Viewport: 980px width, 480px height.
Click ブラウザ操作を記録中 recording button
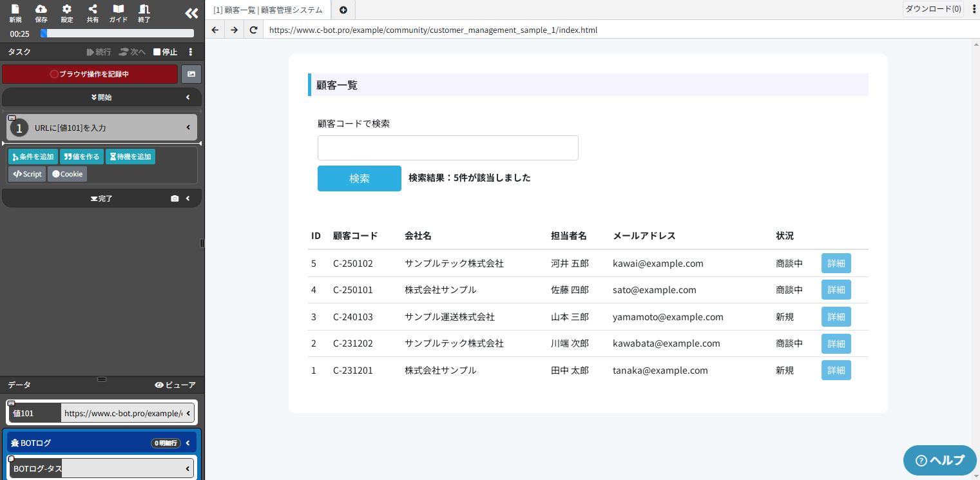90,74
